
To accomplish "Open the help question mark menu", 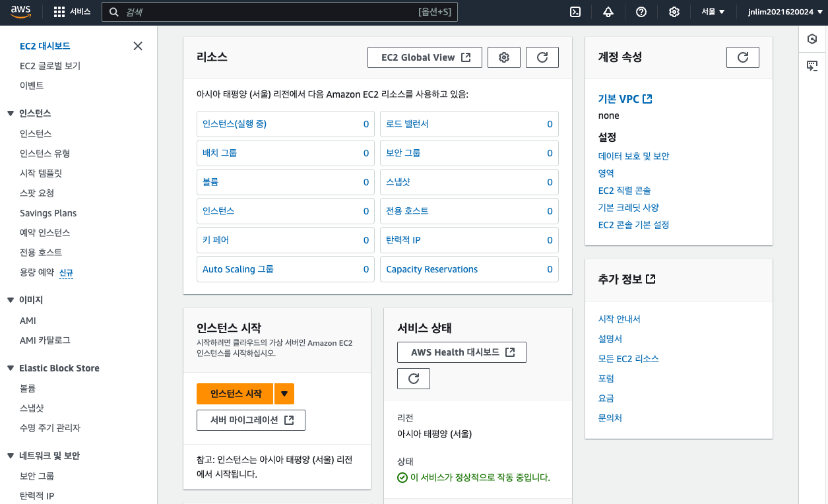I will pyautogui.click(x=641, y=12).
